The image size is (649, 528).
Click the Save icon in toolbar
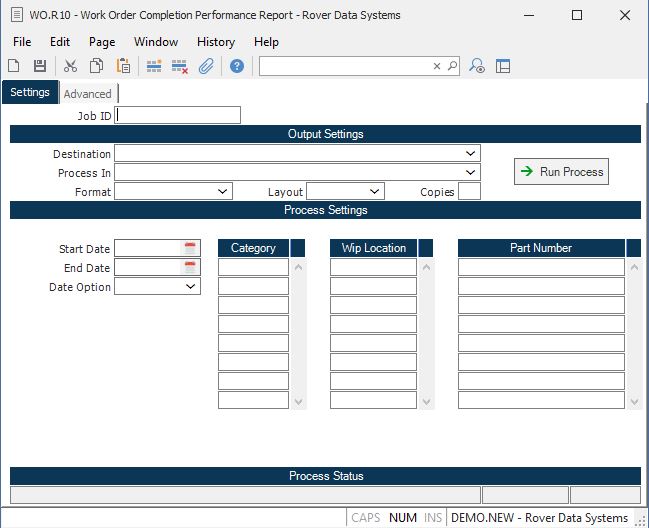tap(40, 66)
